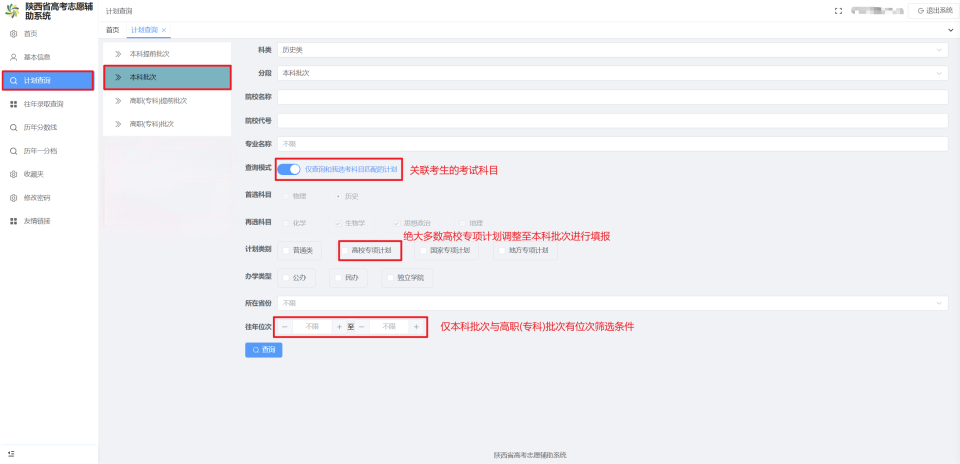This screenshot has height=464, width=960.
Task: Choose the highlighted 本科批次 batch
Action: [167, 78]
